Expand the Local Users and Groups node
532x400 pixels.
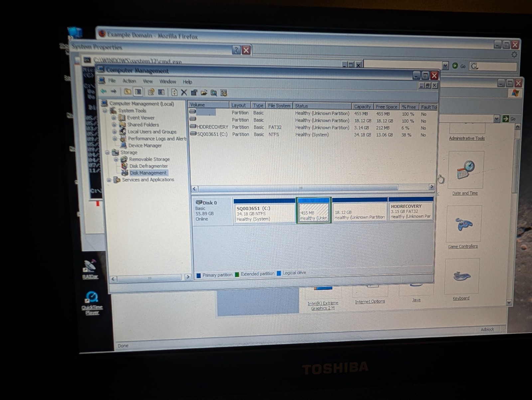coord(115,132)
